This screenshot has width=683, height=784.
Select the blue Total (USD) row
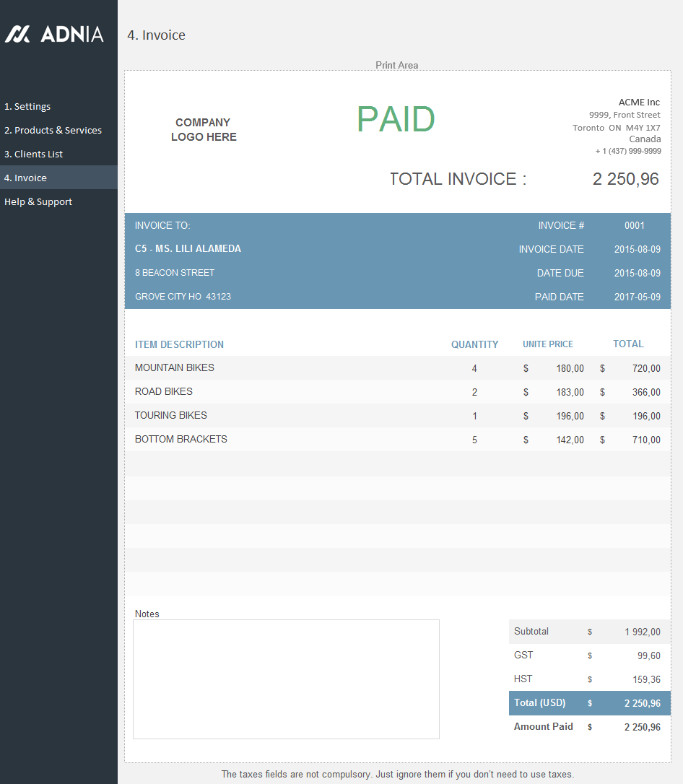coord(589,703)
